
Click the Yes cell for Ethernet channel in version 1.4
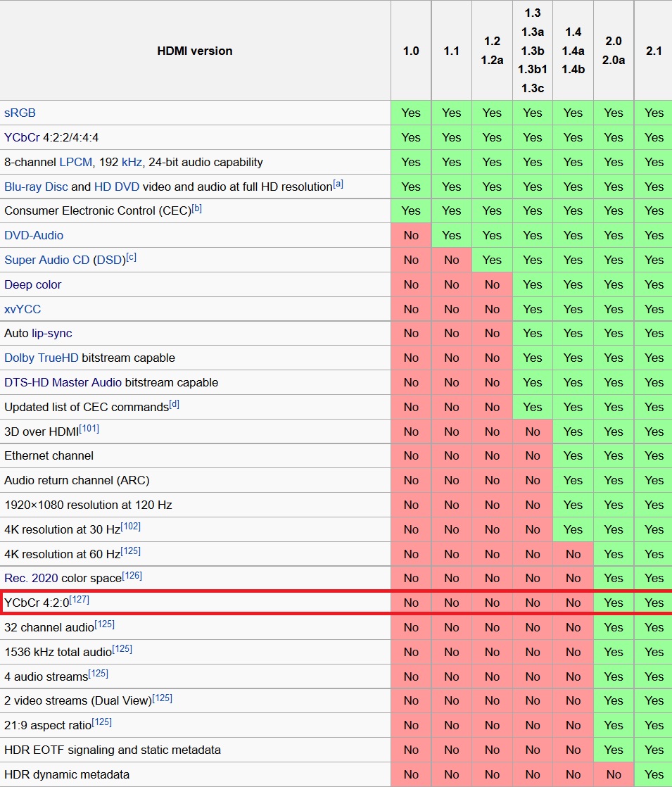tap(573, 455)
